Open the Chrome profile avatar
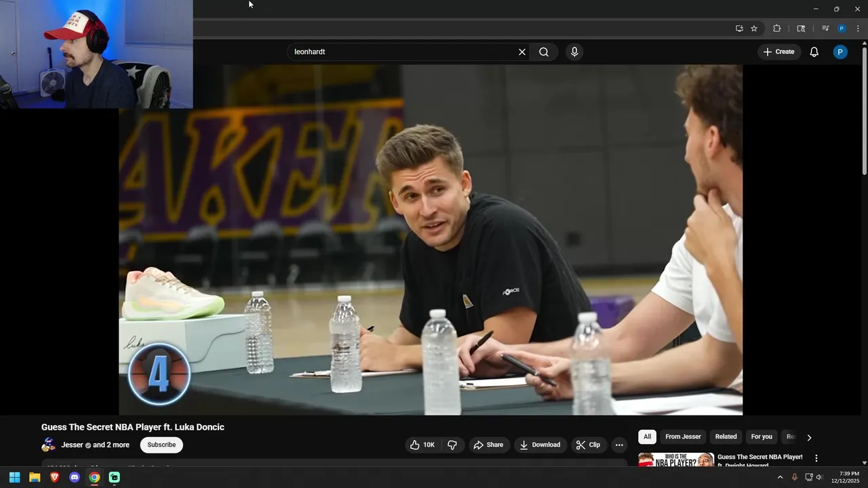The image size is (868, 488). pyautogui.click(x=842, y=28)
